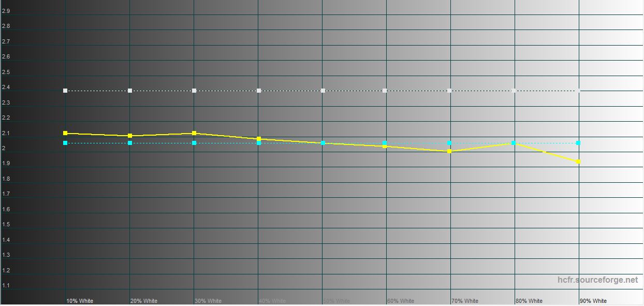Click the cyan average point at 70% White
This screenshot has width=644, height=306.
coord(449,143)
